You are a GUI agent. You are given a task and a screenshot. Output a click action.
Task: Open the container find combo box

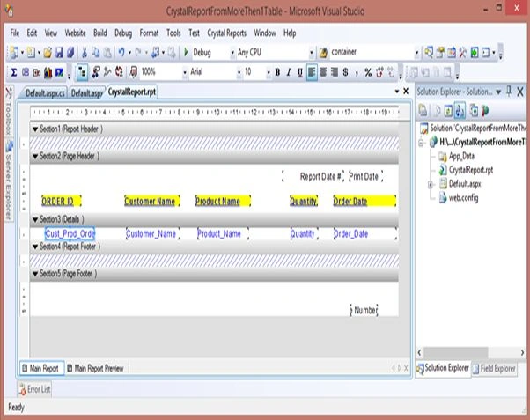click(x=416, y=53)
